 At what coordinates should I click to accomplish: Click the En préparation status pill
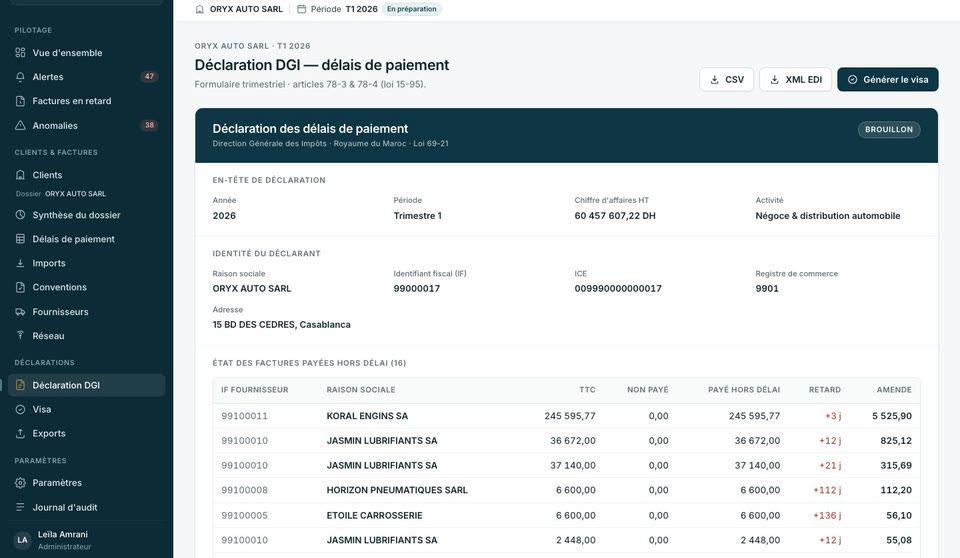(411, 9)
